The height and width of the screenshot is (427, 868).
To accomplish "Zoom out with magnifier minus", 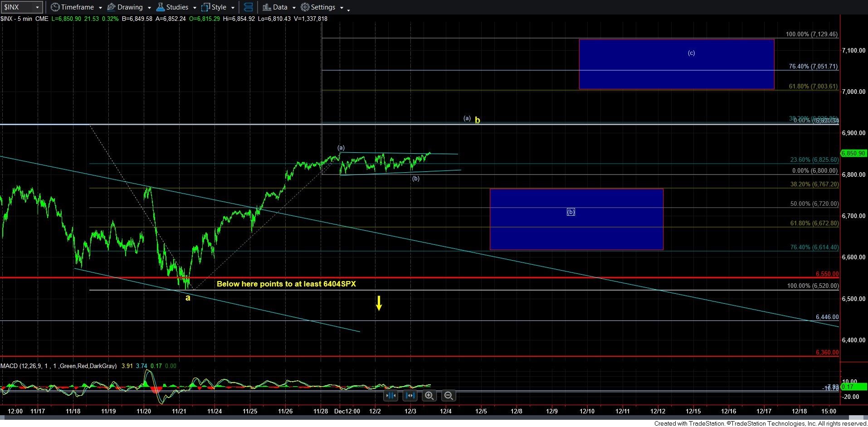I will [x=448, y=396].
